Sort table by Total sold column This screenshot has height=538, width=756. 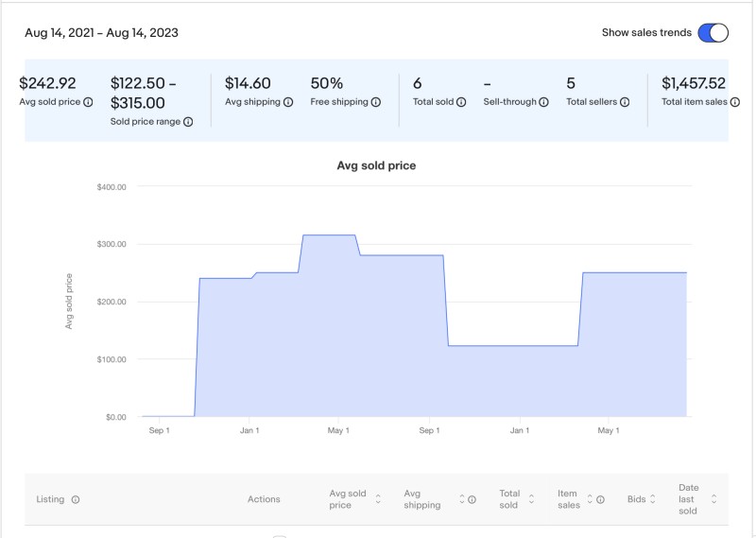pos(532,499)
